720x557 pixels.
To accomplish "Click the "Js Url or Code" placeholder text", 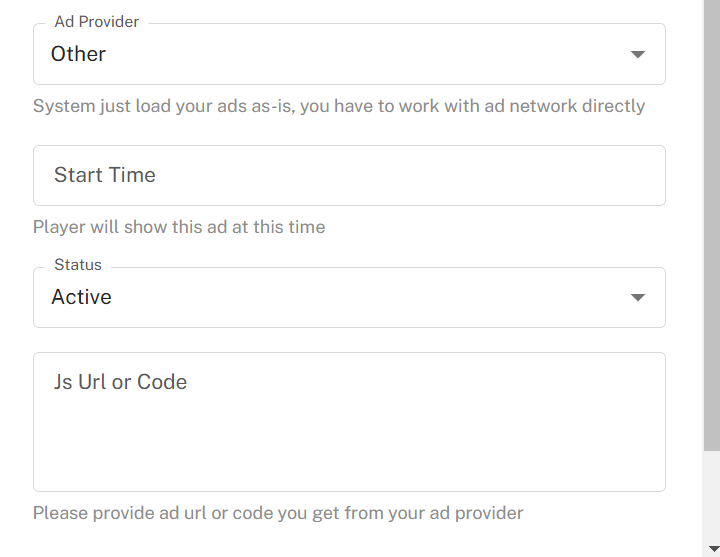I will tap(120, 382).
